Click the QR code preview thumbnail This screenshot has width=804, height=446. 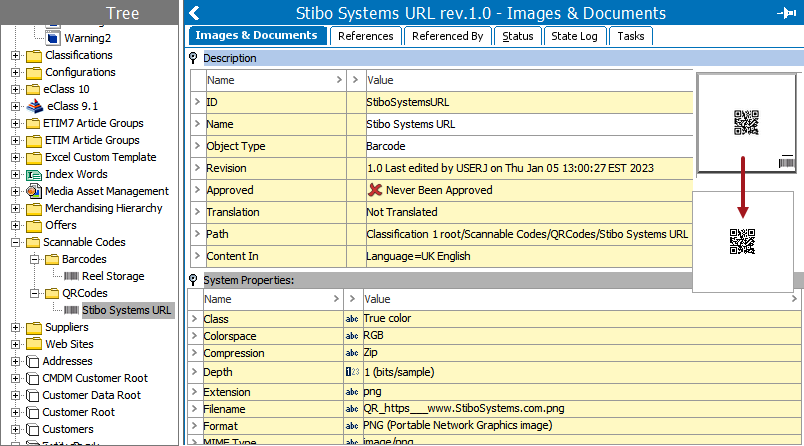coord(745,122)
